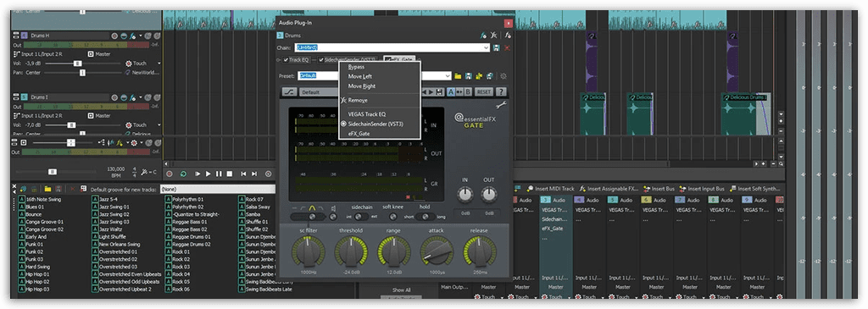868x309 pixels.
Task: Click Drums H volume slider handle
Action: click(77, 63)
